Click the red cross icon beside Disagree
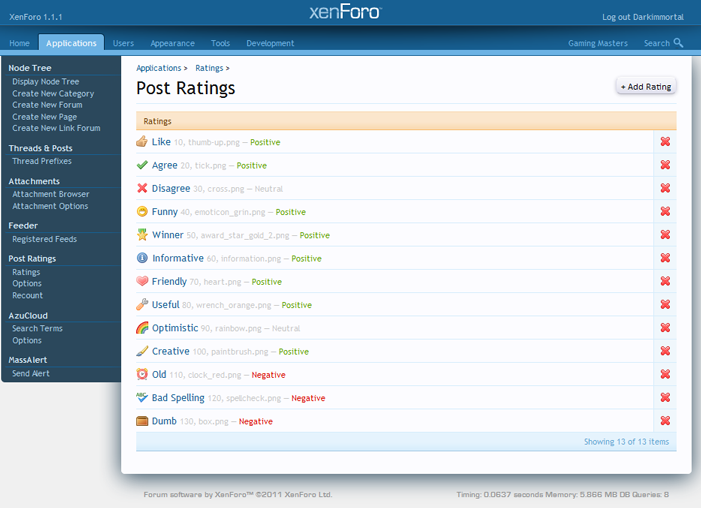 (142, 188)
